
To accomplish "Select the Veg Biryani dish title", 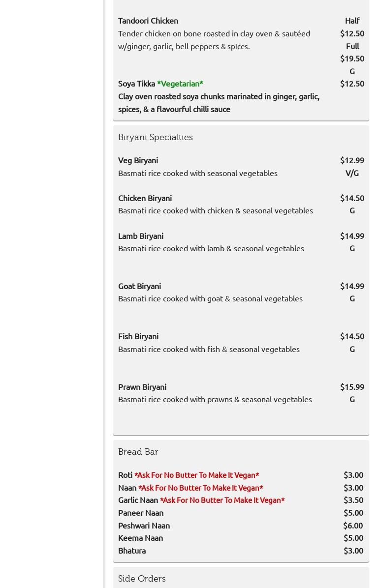I will pyautogui.click(x=138, y=160).
